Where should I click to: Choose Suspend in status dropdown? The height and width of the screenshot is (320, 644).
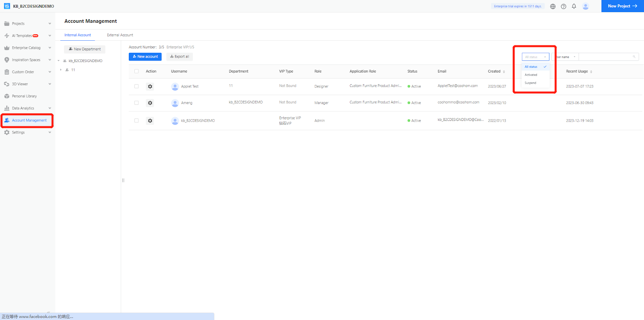point(530,83)
